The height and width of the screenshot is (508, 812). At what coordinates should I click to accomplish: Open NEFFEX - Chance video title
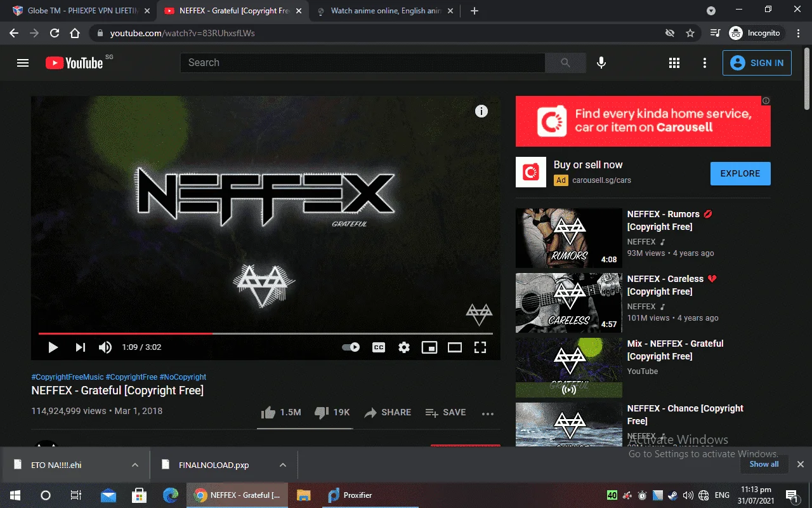(685, 415)
